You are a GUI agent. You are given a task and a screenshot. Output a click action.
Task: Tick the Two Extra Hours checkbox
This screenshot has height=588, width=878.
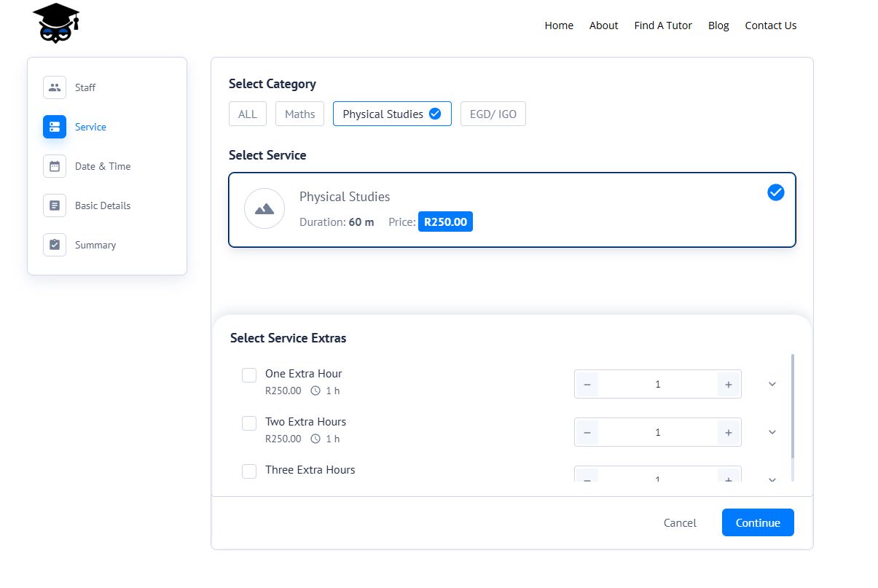point(249,423)
